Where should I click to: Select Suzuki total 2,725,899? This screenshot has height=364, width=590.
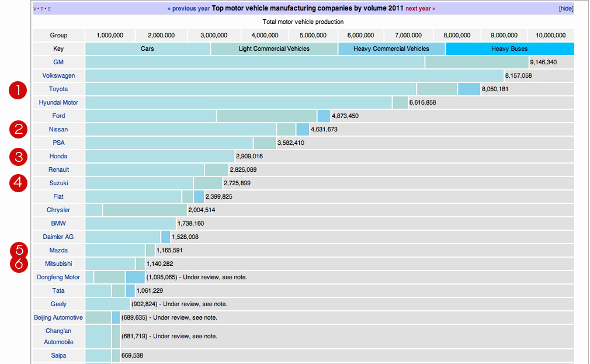(x=237, y=183)
